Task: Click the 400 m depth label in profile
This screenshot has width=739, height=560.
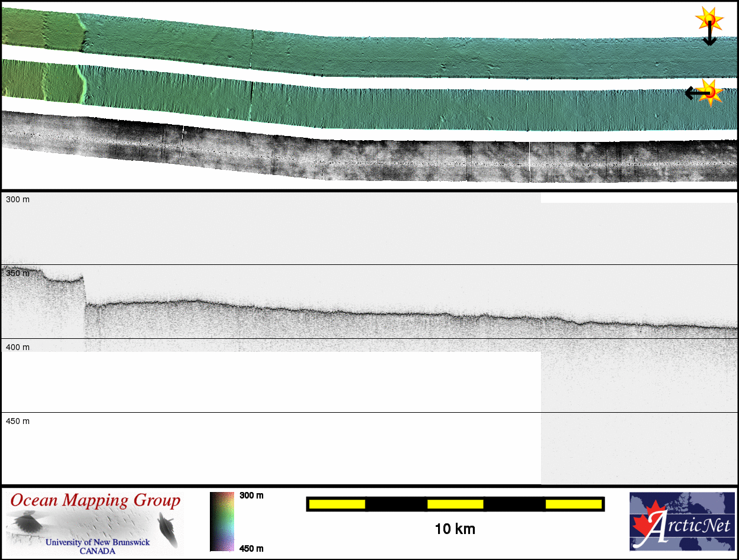Action: (18, 347)
